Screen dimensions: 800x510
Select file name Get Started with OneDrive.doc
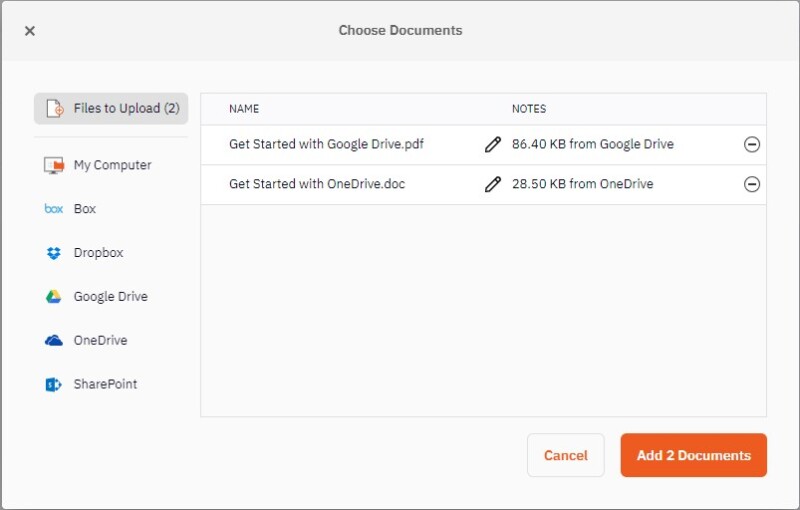pos(317,184)
